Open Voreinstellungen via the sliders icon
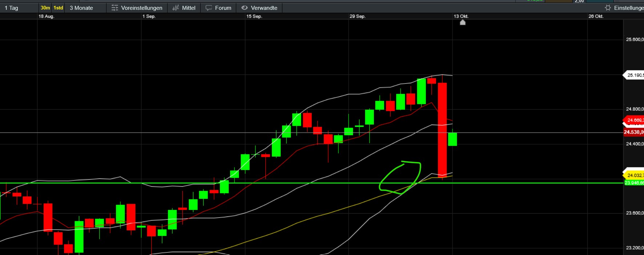Screen dimensions: 644x255 [115, 8]
